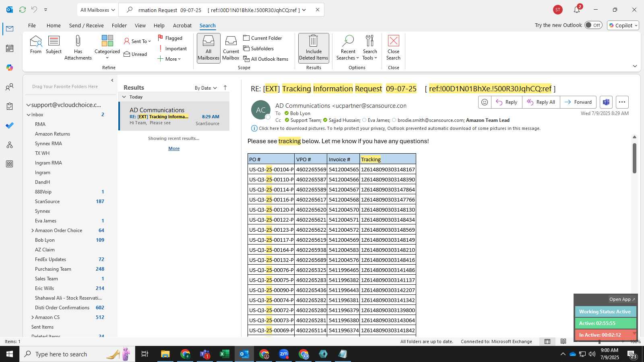
Task: Open the Categorized filter options
Action: click(x=107, y=47)
